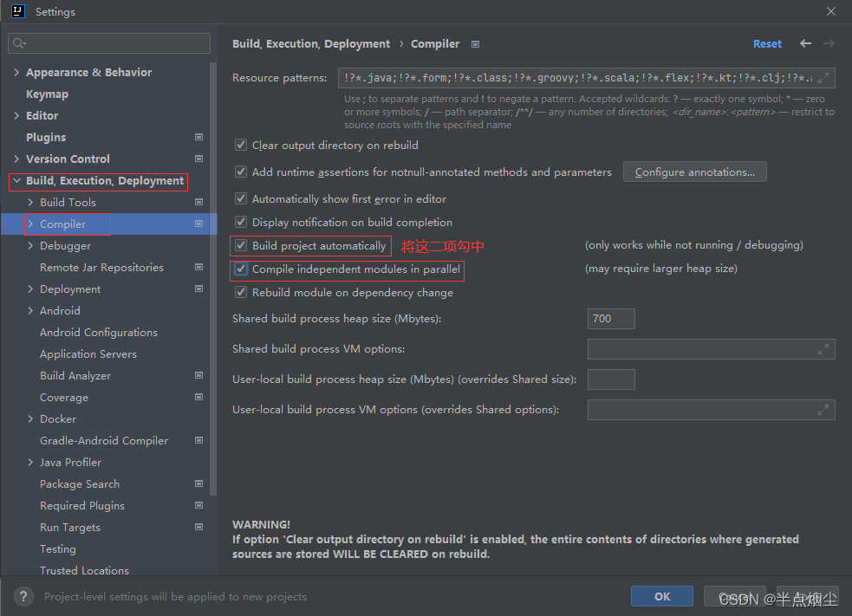Expand the Build Tools node
Viewport: 852px width, 616px height.
[x=30, y=202]
